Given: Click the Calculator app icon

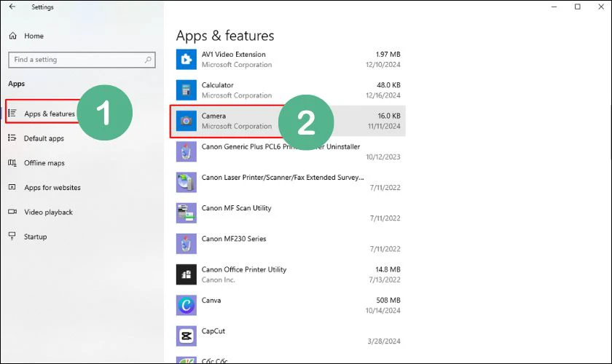Looking at the screenshot, I should coord(187,90).
